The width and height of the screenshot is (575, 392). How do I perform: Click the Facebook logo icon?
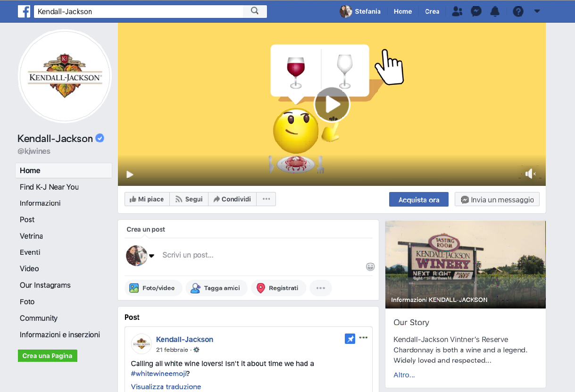[24, 11]
